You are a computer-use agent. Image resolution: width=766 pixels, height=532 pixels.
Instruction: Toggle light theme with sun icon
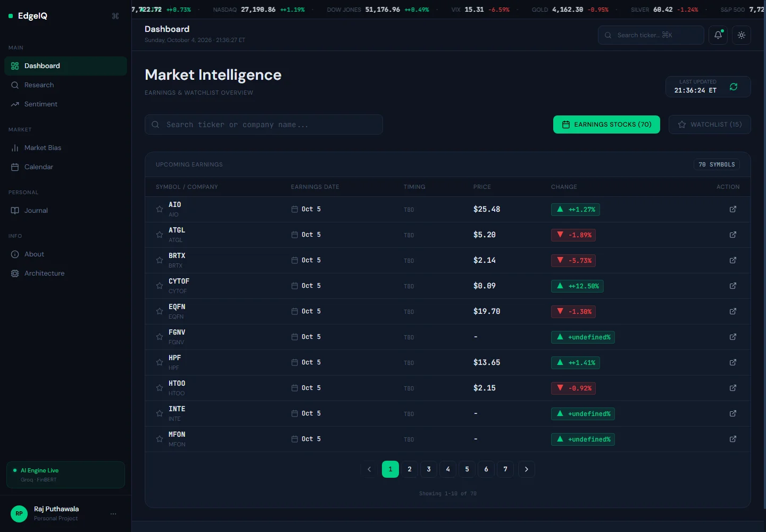tap(742, 35)
